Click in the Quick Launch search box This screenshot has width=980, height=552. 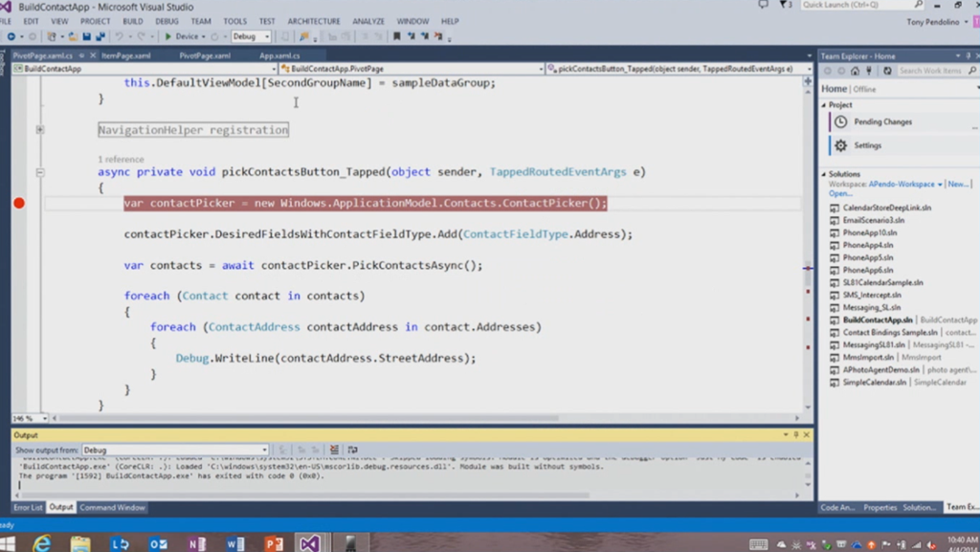coord(861,5)
